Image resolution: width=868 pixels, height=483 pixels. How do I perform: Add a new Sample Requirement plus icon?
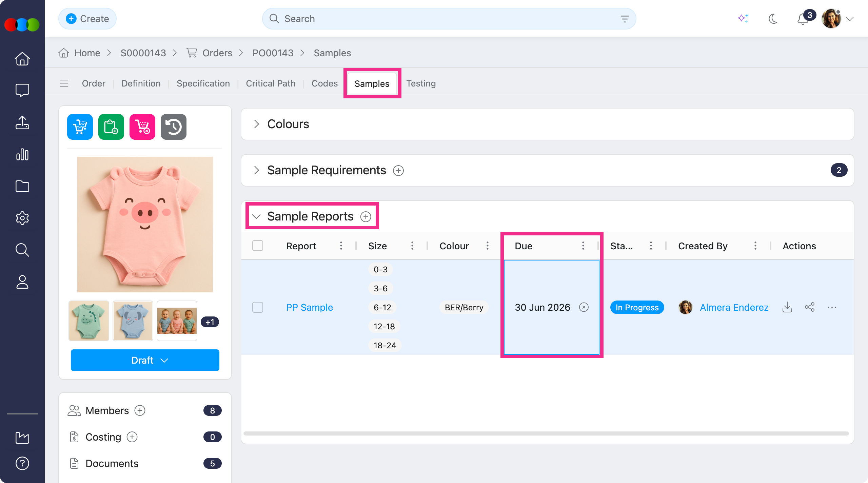click(x=398, y=171)
